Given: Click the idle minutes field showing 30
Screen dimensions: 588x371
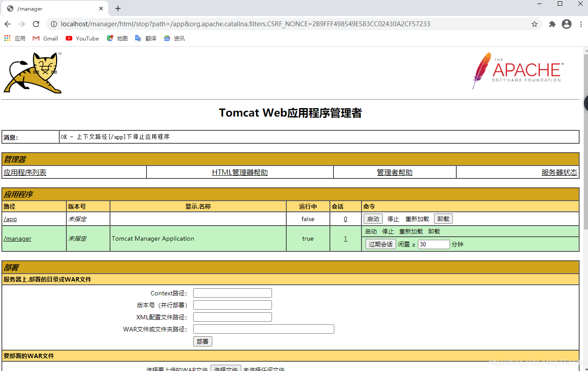Looking at the screenshot, I should (434, 244).
